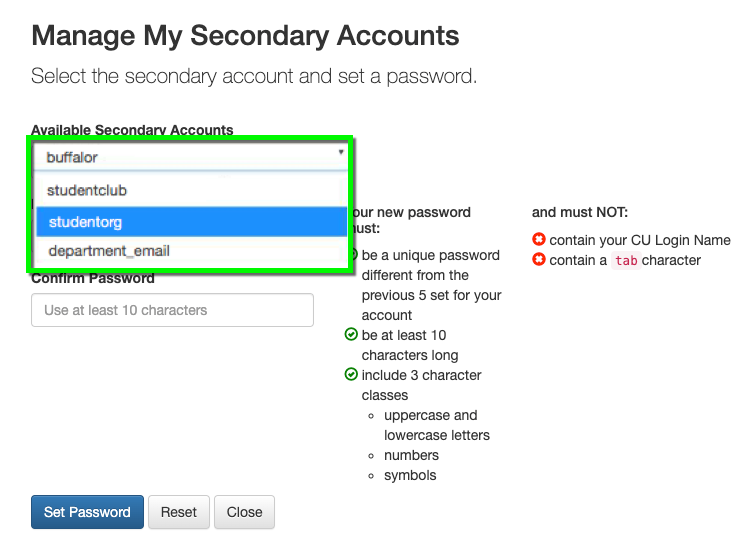Click the "numbers" bullet item

[411, 455]
